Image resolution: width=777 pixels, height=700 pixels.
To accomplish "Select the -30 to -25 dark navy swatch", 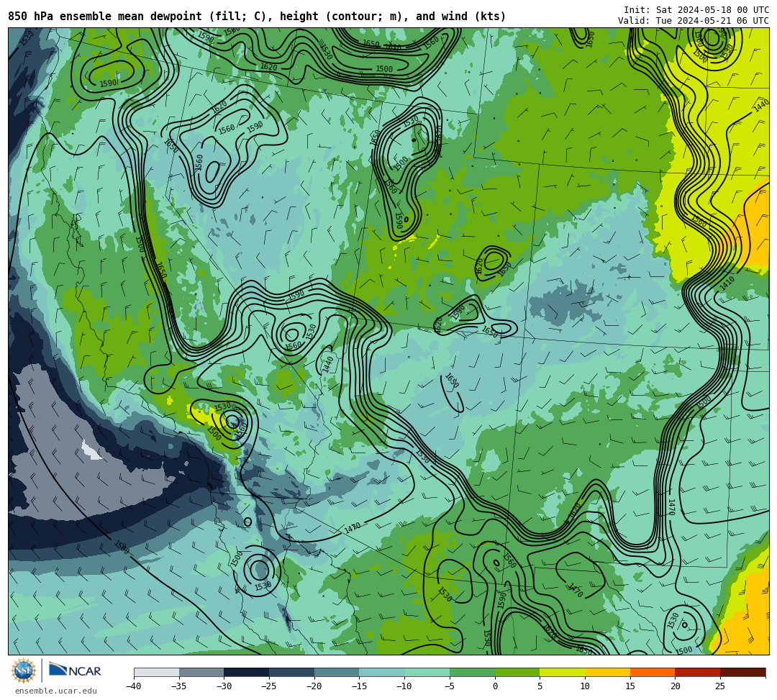I will point(247,672).
